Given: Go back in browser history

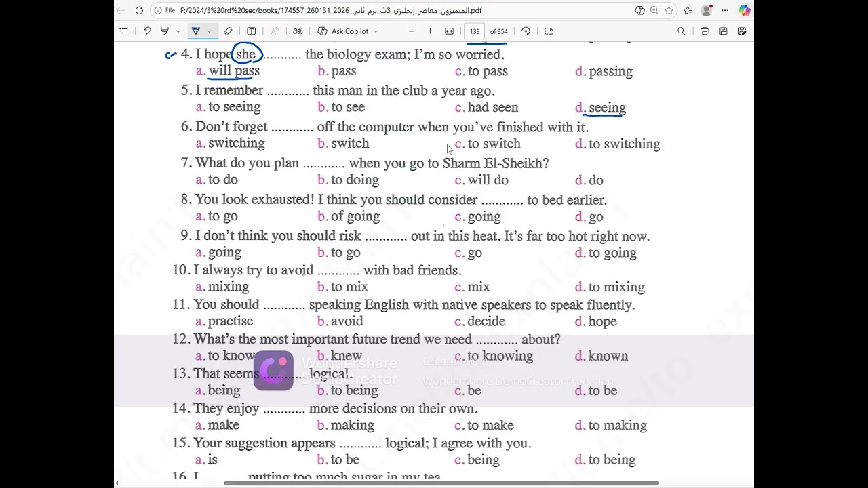Looking at the screenshot, I should (x=121, y=10).
